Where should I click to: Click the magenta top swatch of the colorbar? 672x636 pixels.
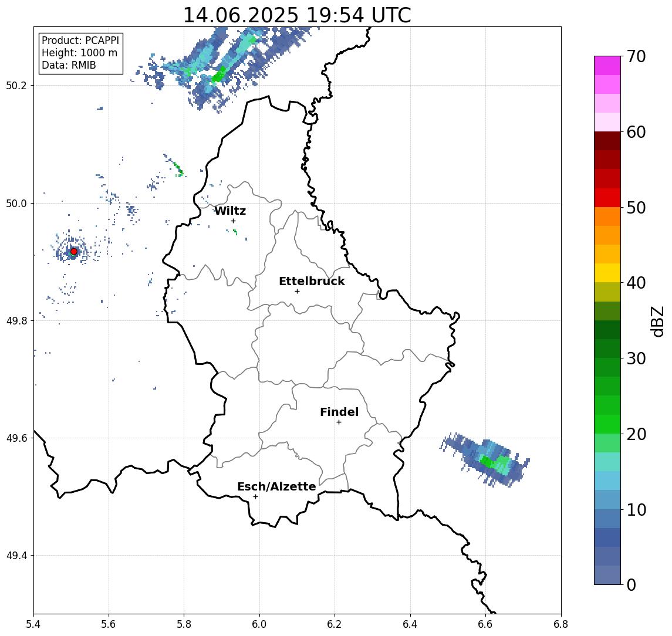click(607, 66)
